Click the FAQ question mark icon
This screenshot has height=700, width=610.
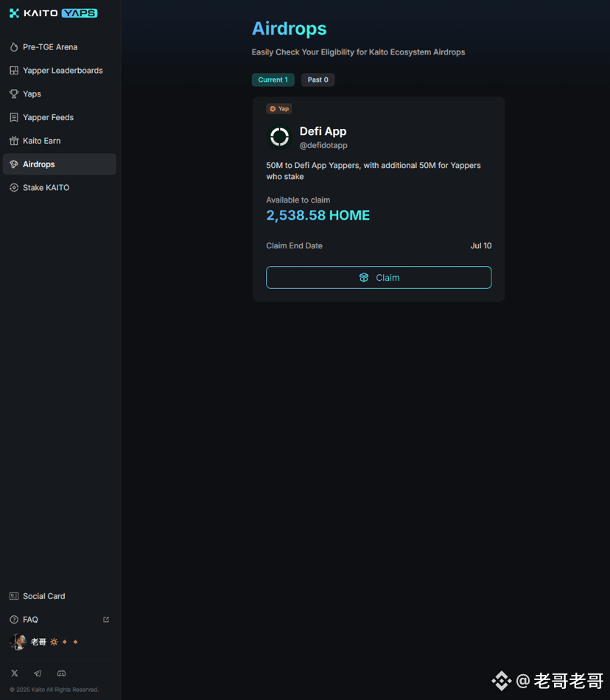coord(14,620)
